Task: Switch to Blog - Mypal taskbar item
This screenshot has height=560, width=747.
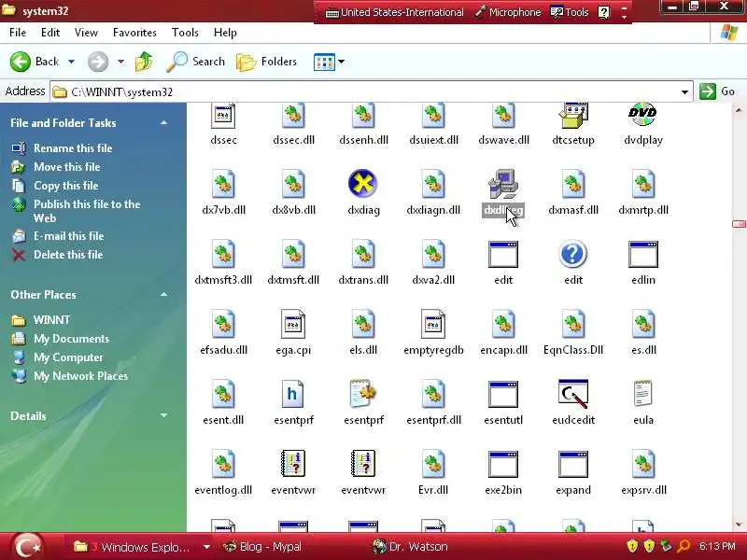Action: 262,547
